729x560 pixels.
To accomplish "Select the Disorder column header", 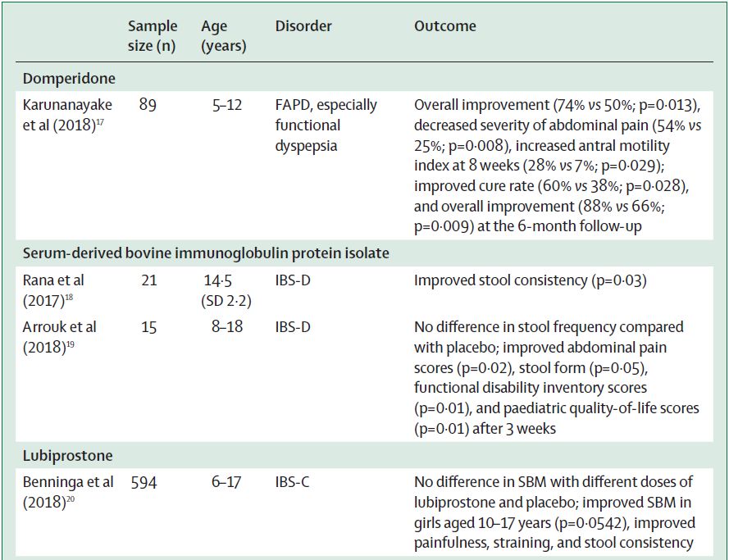I will tap(303, 26).
